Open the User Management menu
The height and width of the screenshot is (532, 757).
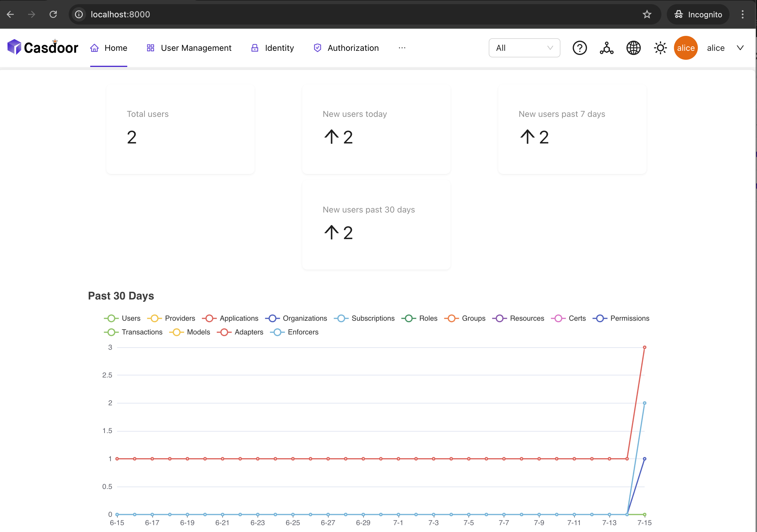189,48
